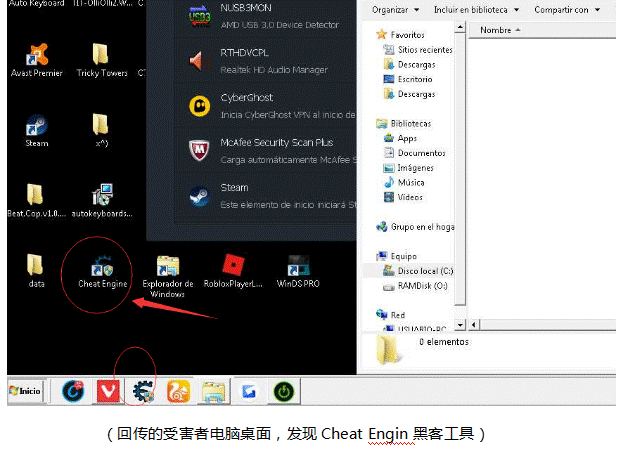The height and width of the screenshot is (456, 623).
Task: Open the file explorer taskbar icon
Action: click(213, 391)
